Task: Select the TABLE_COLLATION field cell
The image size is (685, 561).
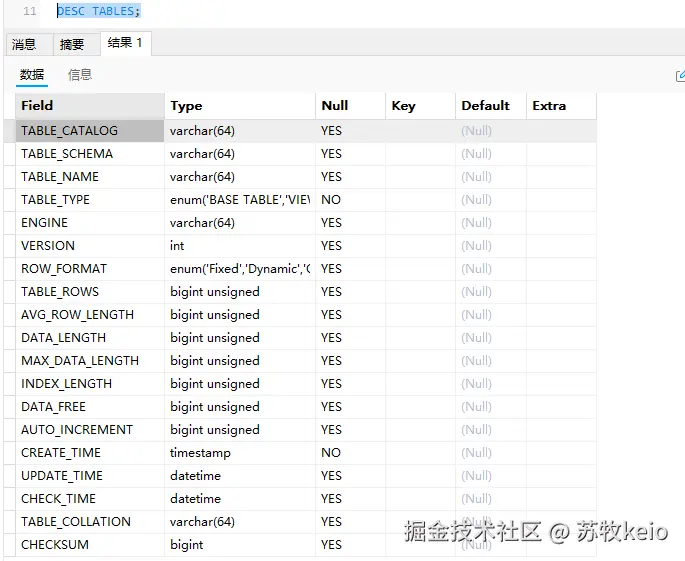Action: tap(90, 522)
